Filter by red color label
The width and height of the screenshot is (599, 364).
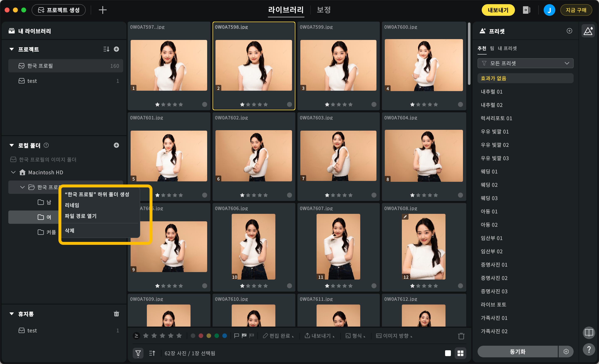coord(201,336)
